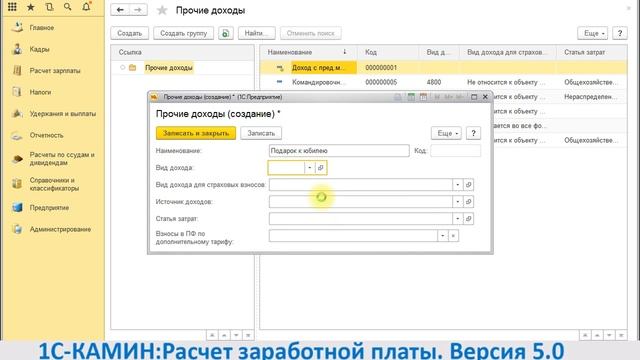
Task: Add Прочие доходы page to favorites star
Action: (x=162, y=10)
